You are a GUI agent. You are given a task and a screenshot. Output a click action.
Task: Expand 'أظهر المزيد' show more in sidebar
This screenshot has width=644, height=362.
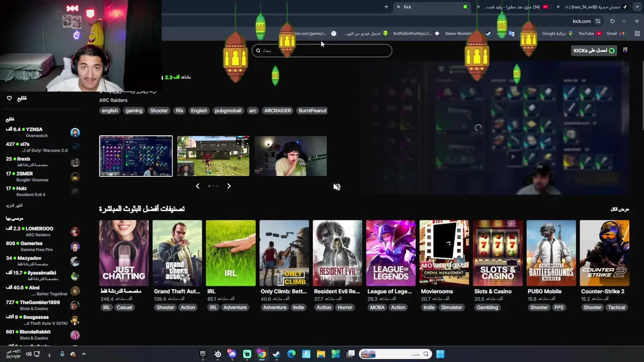pyautogui.click(x=14, y=206)
